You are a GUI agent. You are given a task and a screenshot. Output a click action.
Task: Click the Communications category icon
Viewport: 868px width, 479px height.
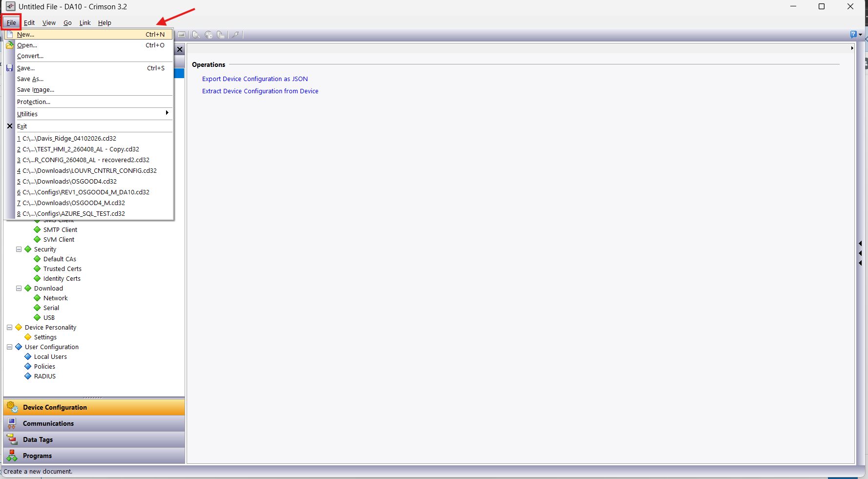pyautogui.click(x=12, y=423)
